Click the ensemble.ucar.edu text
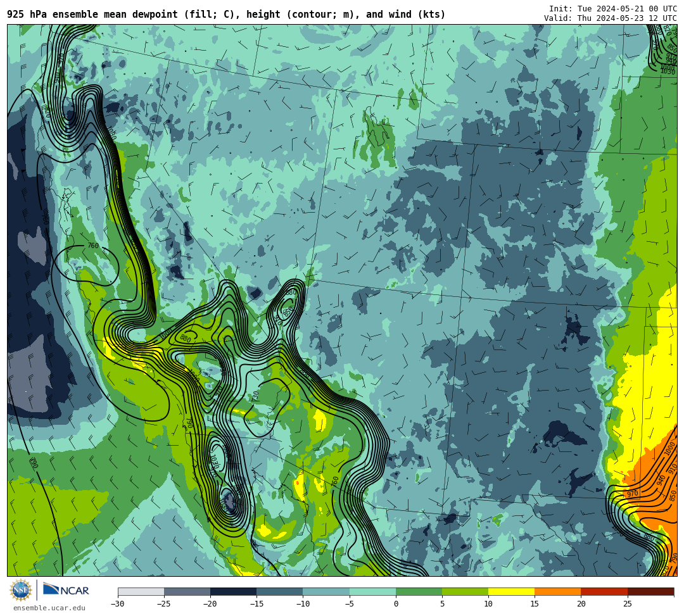 (x=49, y=608)
